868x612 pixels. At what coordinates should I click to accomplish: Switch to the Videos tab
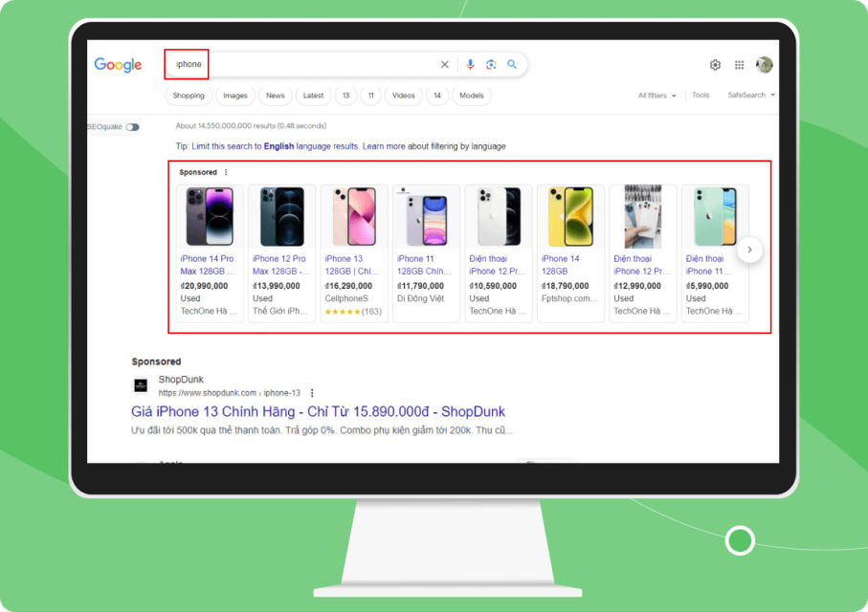404,96
